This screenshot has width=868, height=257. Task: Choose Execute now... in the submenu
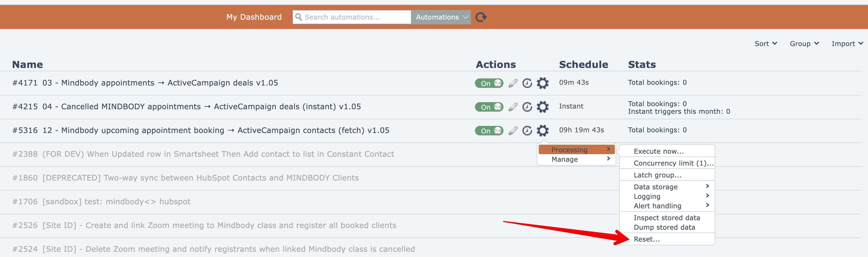[x=658, y=151]
